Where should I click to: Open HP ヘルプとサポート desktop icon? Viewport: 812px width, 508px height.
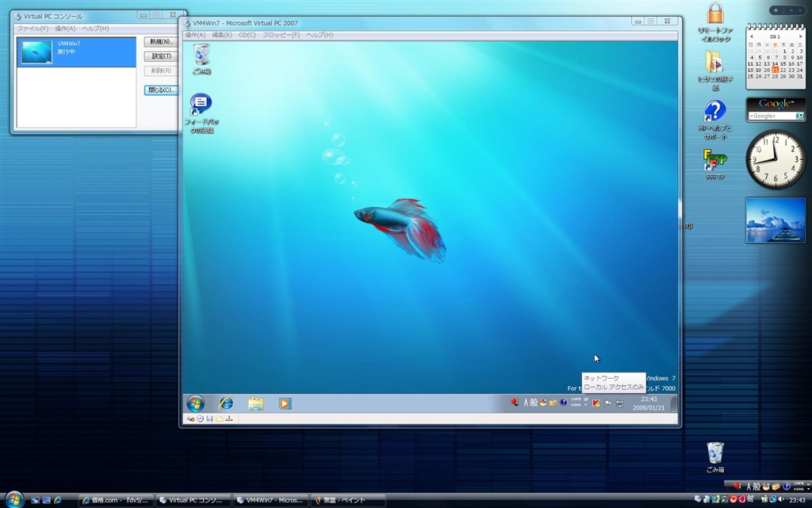[715, 120]
